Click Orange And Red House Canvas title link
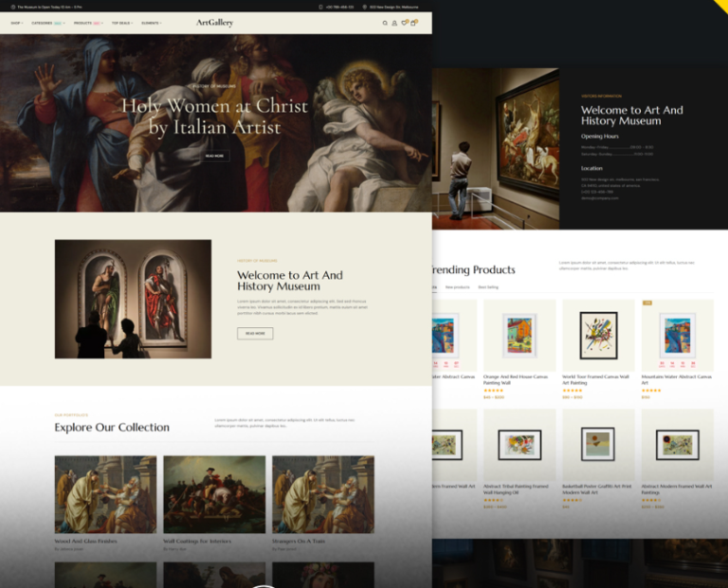 point(515,379)
